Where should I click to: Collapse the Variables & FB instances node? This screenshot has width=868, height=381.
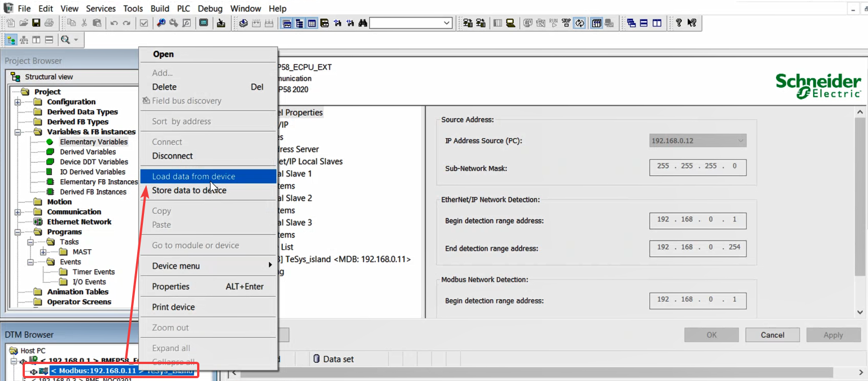18,132
